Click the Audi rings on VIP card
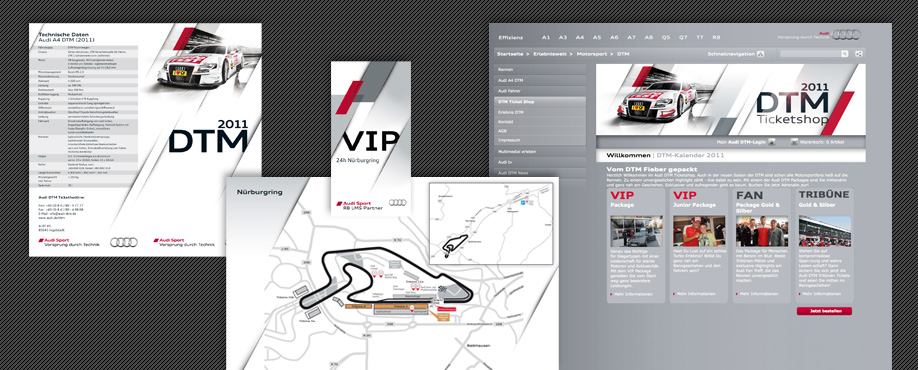This screenshot has height=370, width=918. (398, 203)
